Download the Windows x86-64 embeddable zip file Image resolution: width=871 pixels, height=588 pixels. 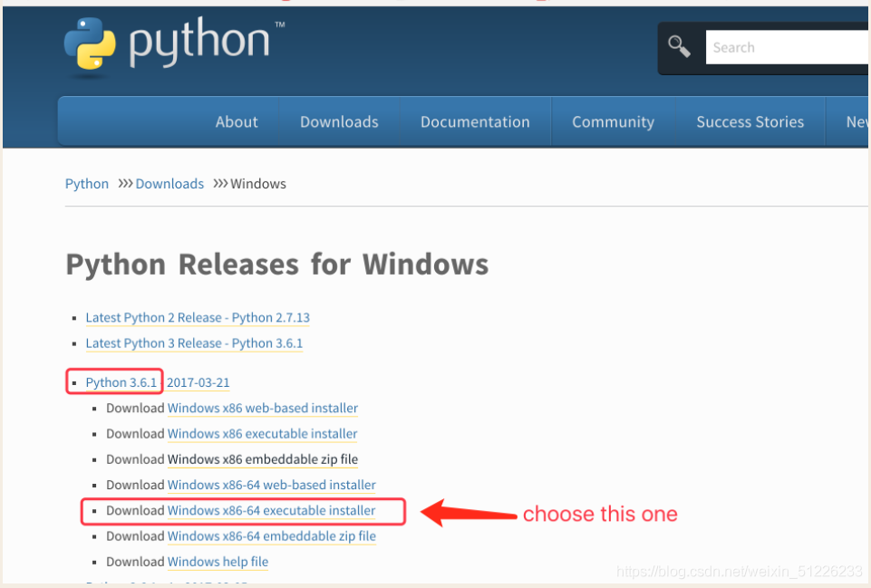tap(272, 535)
